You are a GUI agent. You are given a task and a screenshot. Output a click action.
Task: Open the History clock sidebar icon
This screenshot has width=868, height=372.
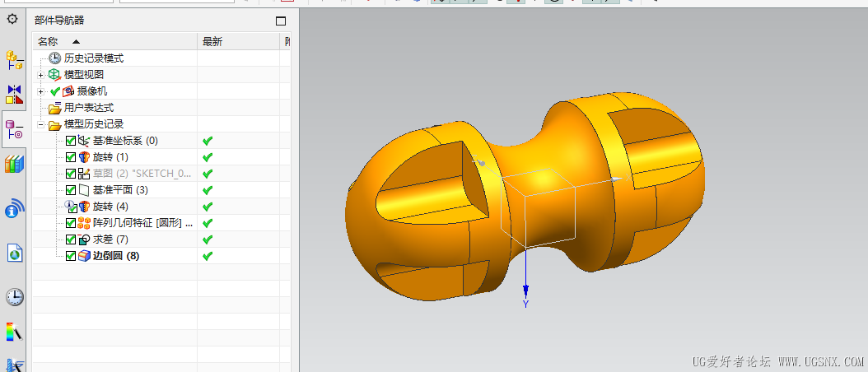(14, 297)
